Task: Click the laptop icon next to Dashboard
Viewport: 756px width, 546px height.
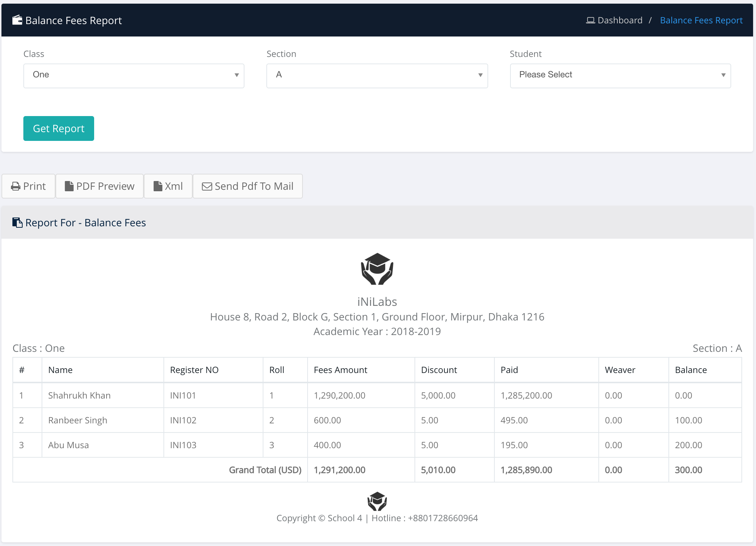Action: (590, 20)
